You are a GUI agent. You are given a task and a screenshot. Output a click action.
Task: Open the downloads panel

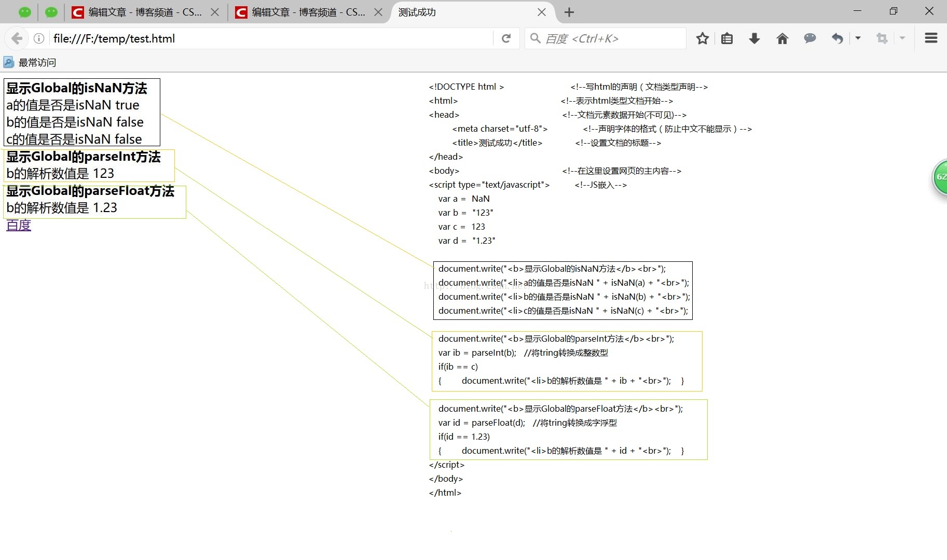754,38
